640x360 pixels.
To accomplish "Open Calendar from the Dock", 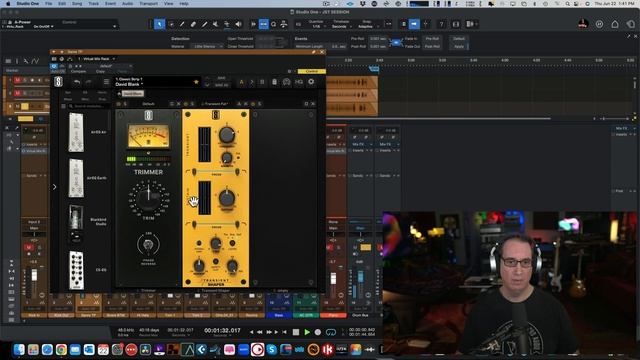I will 103,350.
